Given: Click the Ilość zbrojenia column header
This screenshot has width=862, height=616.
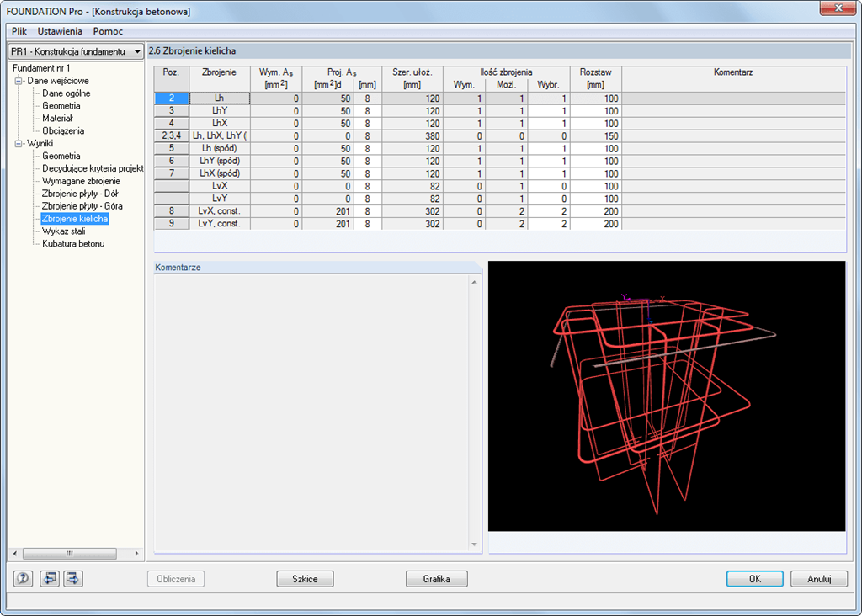Looking at the screenshot, I should tap(506, 72).
